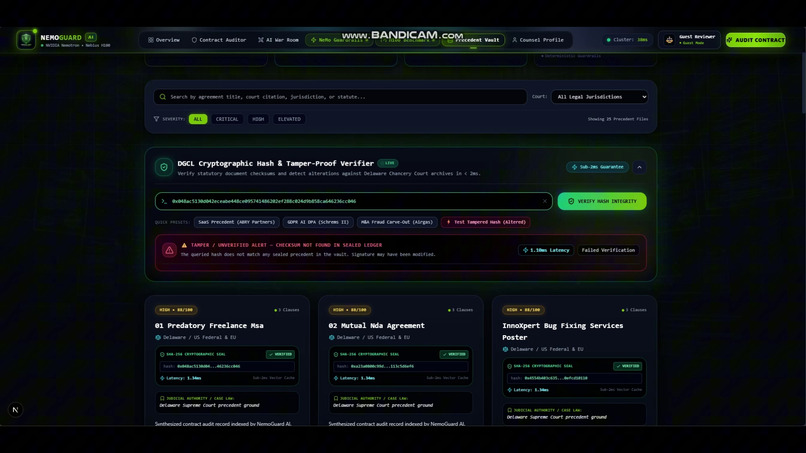This screenshot has width=806, height=453.
Task: Select the ALL severity filter
Action: [x=198, y=119]
